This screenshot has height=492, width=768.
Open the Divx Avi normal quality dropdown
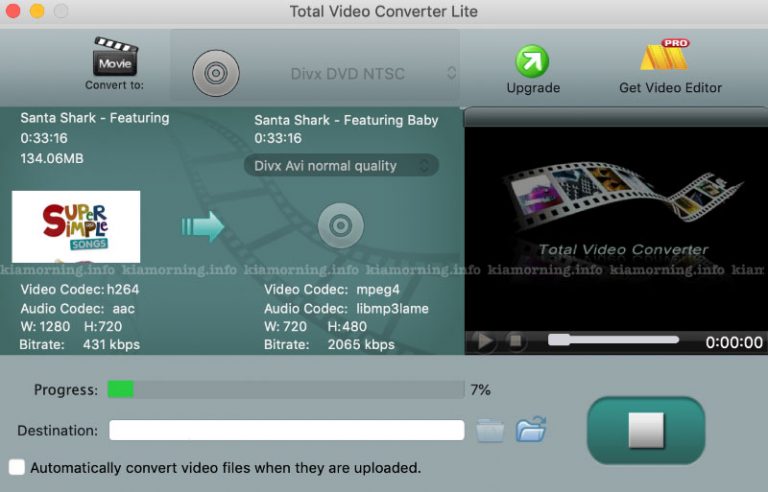tap(341, 166)
